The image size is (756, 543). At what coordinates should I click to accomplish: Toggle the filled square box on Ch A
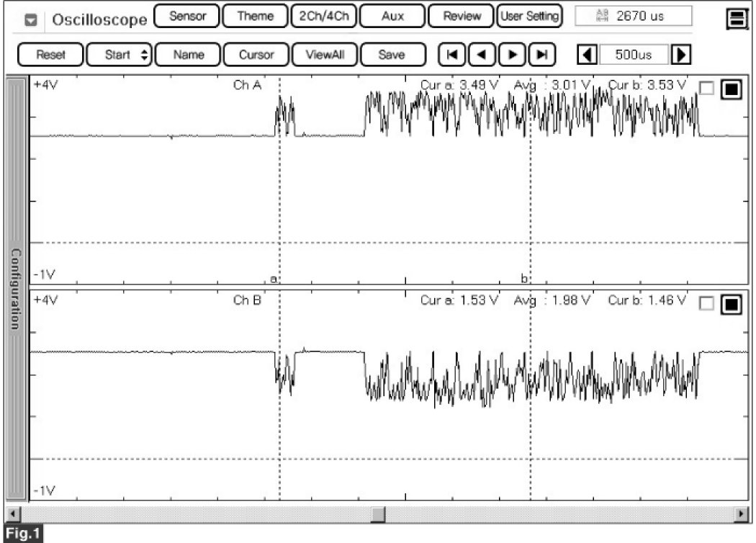(731, 89)
